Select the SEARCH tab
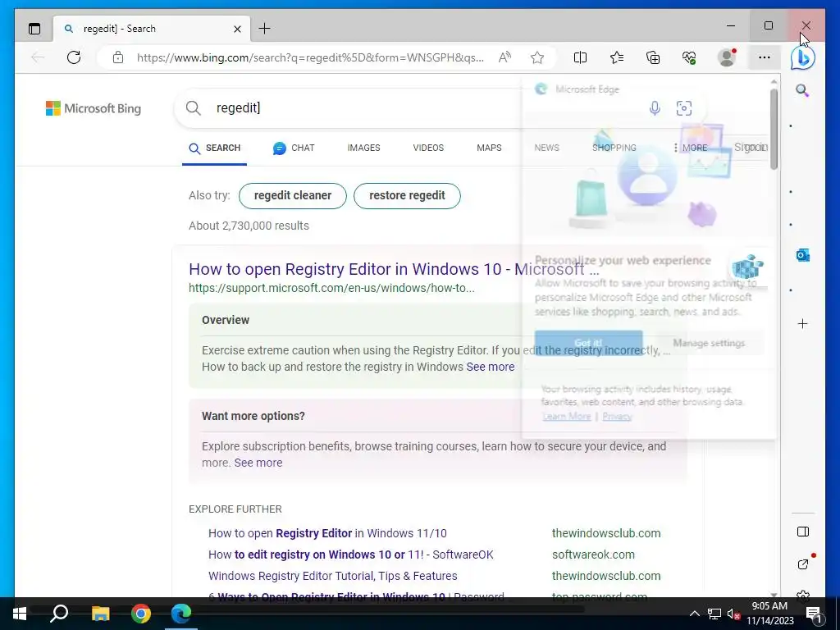 [214, 148]
